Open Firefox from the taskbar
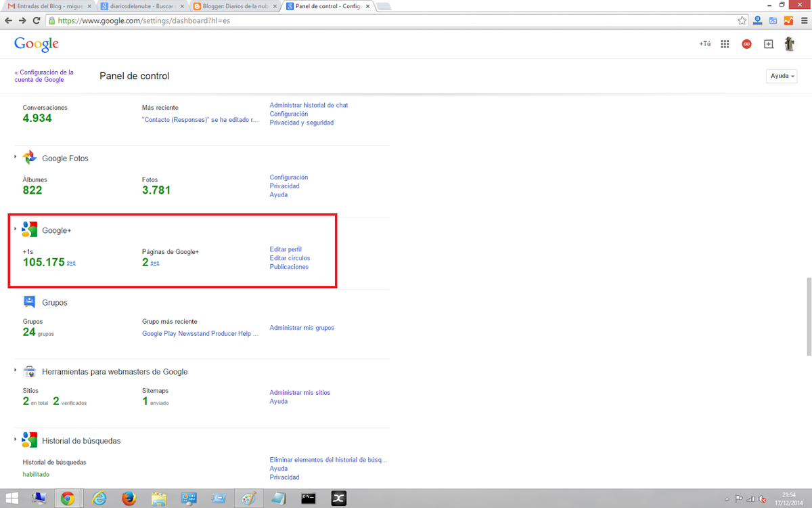The width and height of the screenshot is (812, 508). pyautogui.click(x=129, y=499)
